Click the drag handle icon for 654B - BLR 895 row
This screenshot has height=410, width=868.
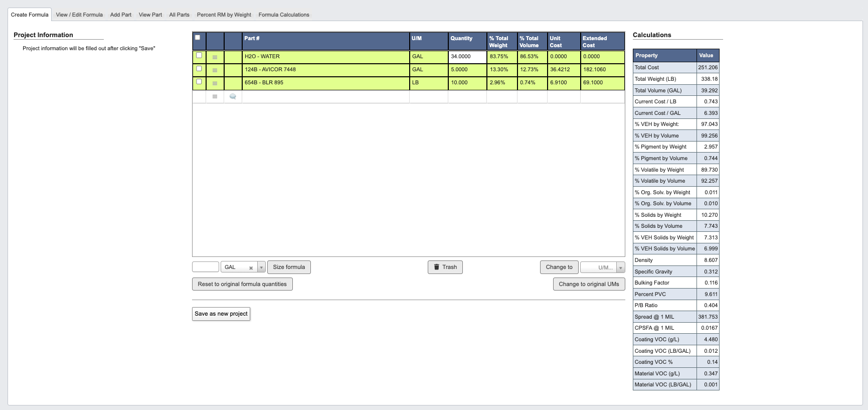pos(215,83)
